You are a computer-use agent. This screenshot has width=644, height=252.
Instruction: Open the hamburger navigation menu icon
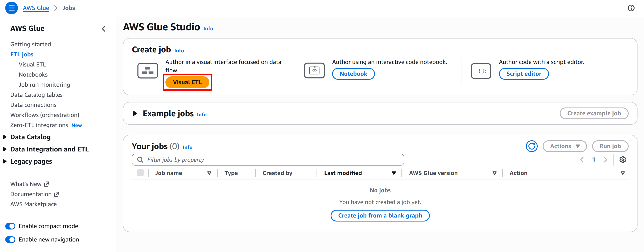click(11, 8)
